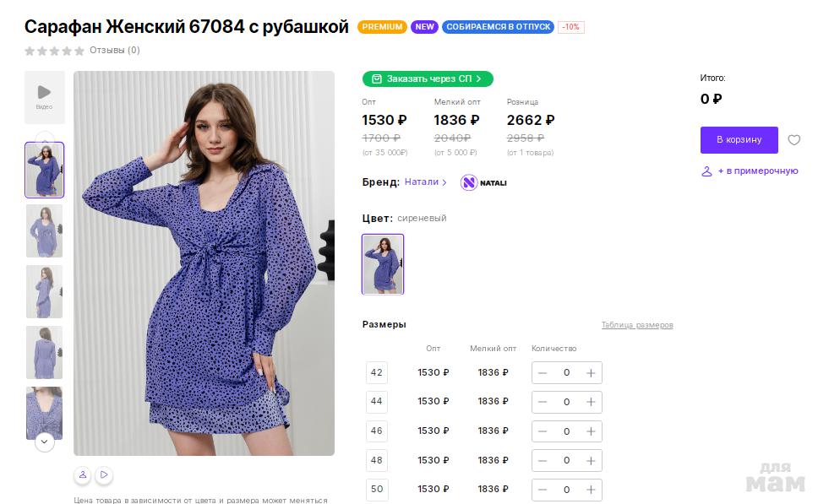Add product with 'В корзину' button

[739, 140]
